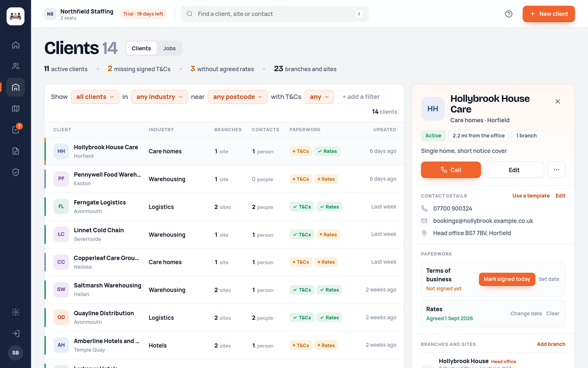The width and height of the screenshot is (588, 368).
Task: Click the Updated column header
Action: coord(384,130)
